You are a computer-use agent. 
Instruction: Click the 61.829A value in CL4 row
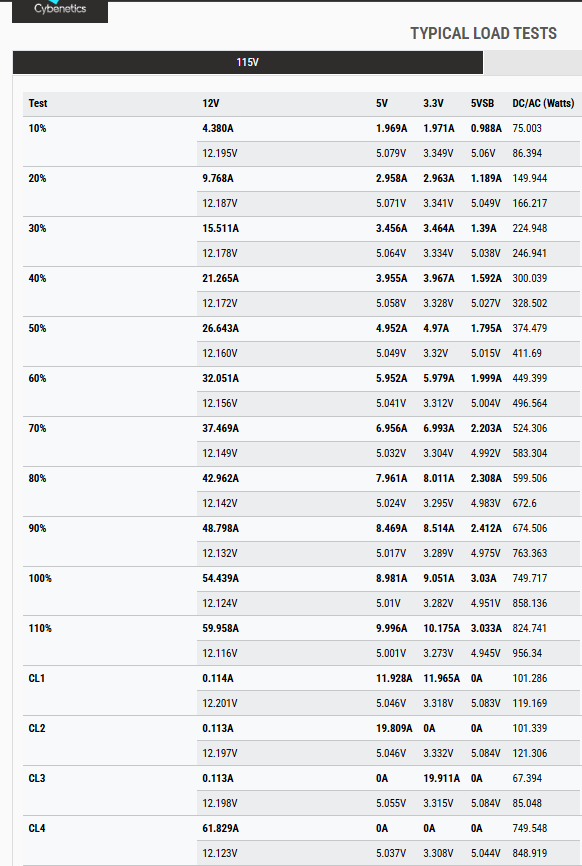[x=220, y=828]
